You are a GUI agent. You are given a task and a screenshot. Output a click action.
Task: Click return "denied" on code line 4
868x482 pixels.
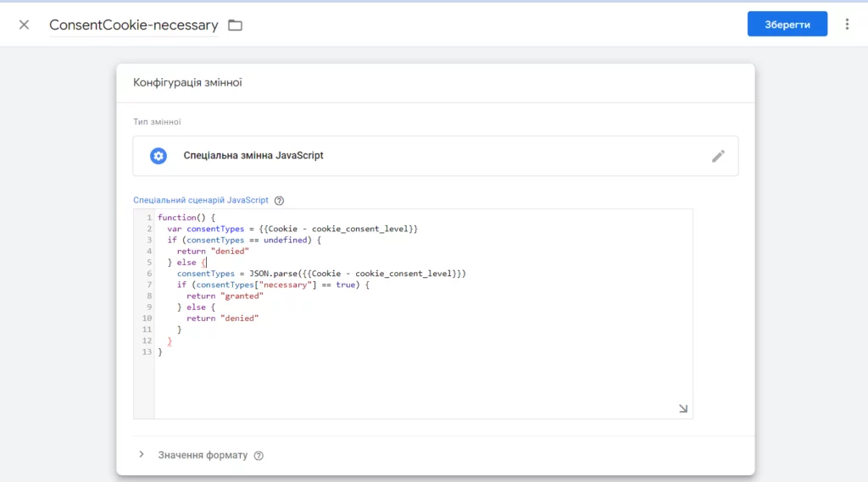213,252
